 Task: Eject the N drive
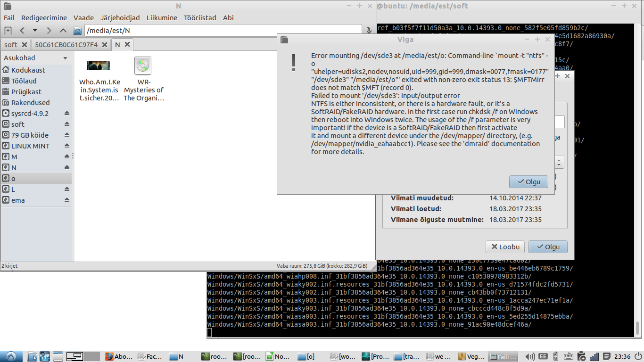pos(67,168)
